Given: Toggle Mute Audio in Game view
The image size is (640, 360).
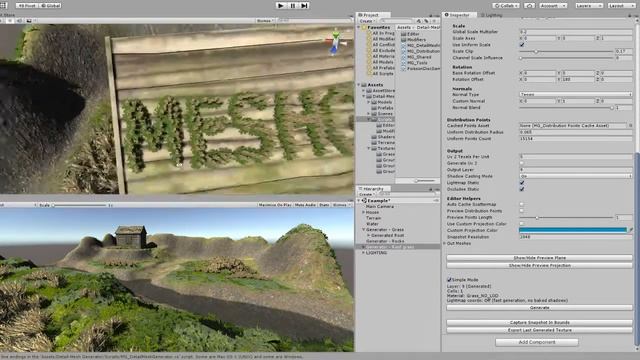Looking at the screenshot, I should point(305,205).
